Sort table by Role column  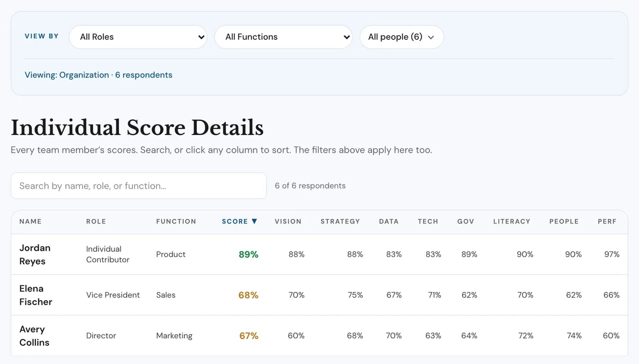(96, 221)
